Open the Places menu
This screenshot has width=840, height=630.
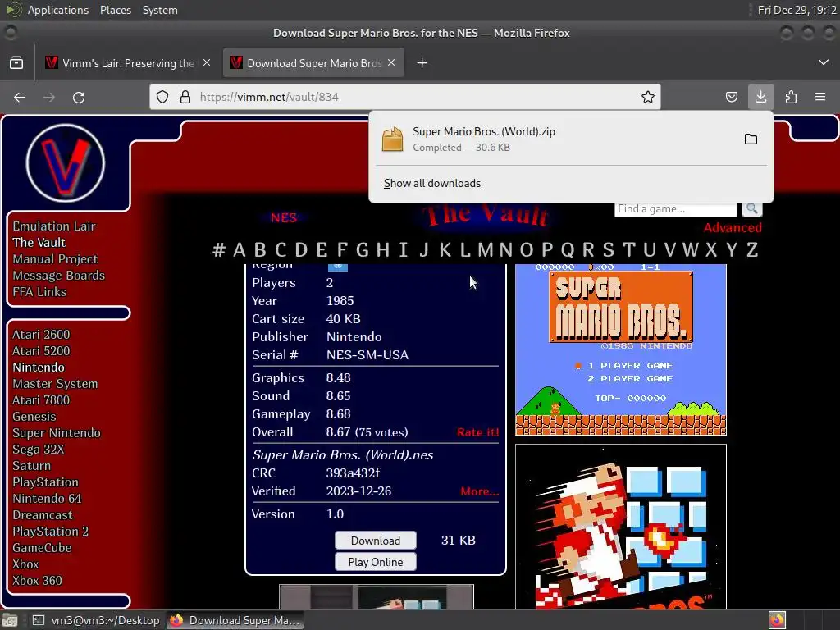116,10
